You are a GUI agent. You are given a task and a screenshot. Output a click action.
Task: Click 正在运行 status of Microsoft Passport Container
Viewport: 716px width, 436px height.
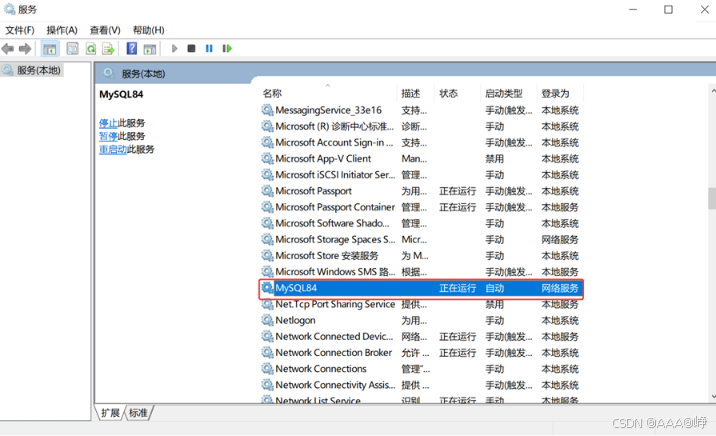tap(458, 207)
